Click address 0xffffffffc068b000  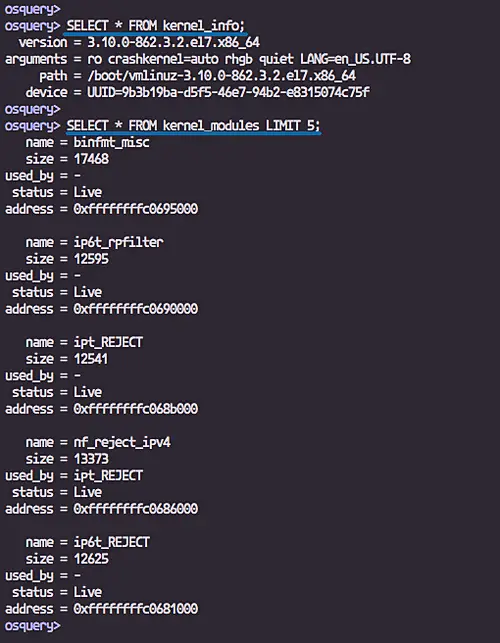click(x=136, y=409)
